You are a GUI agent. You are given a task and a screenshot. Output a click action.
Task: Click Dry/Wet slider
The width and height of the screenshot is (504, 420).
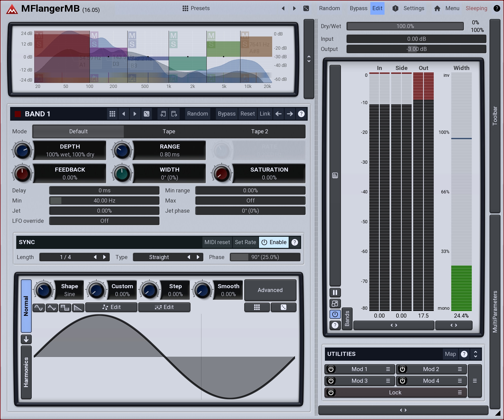405,26
